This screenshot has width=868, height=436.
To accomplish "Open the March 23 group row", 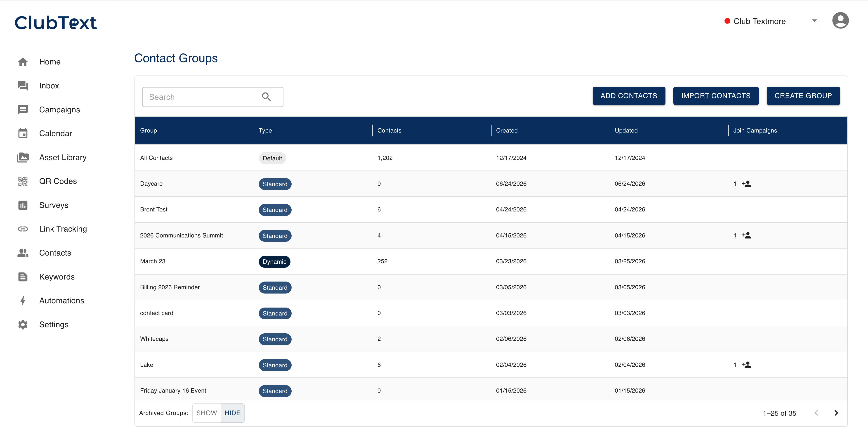I will (491, 261).
